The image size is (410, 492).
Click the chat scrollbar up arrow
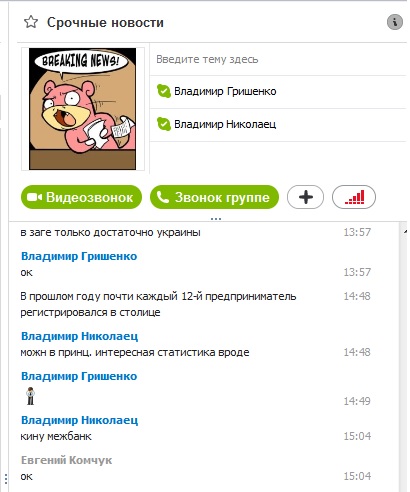(x=405, y=231)
